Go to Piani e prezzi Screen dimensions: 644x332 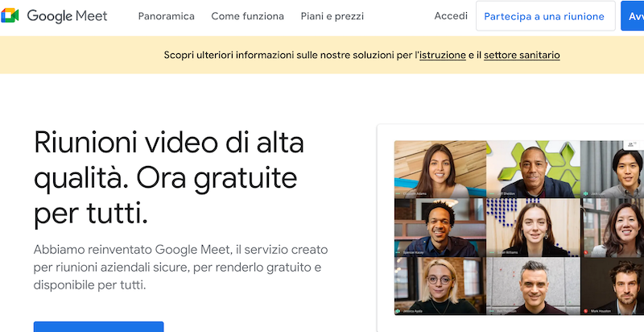pyautogui.click(x=332, y=16)
